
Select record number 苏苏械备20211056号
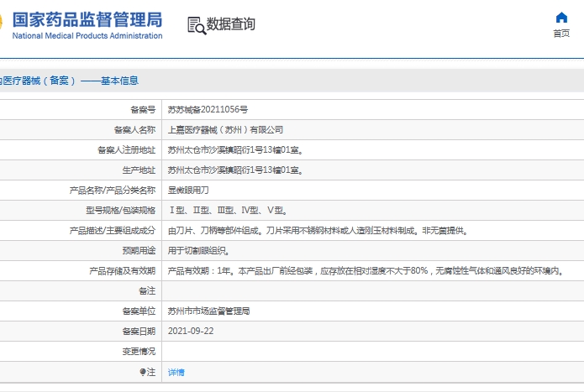[208, 110]
